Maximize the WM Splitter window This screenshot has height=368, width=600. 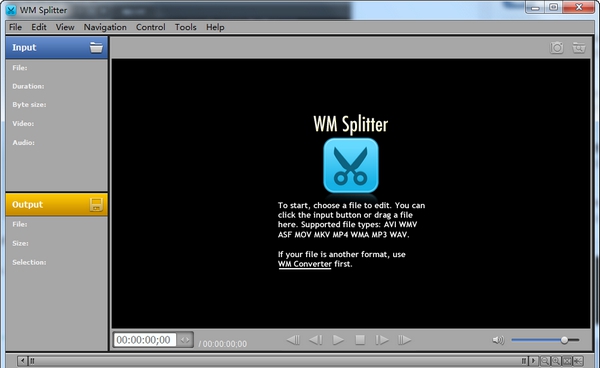pos(553,7)
